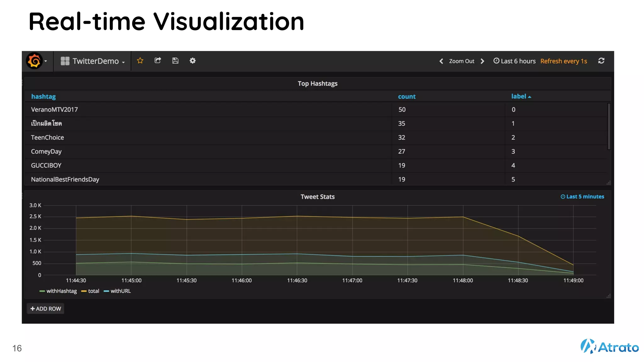The width and height of the screenshot is (644, 362).
Task: Click the Zoom Out button
Action: [461, 61]
